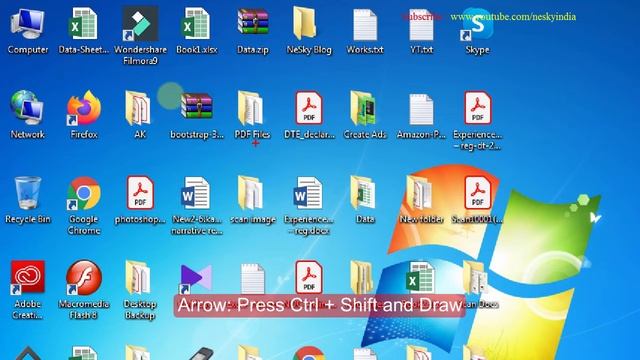Screen dimensions: 640x360
Task: Launch the Macromedia Flash 8 shortcut
Action: click(x=84, y=278)
